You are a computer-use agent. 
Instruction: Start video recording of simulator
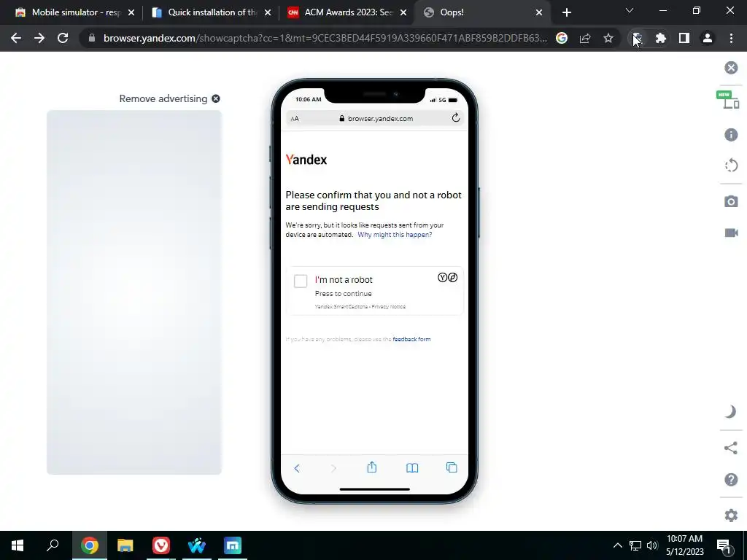pos(731,233)
